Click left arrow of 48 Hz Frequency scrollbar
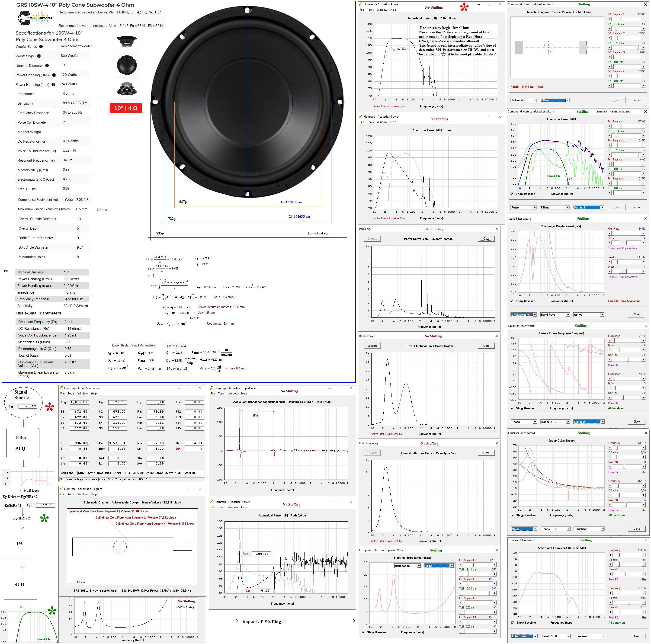 tap(610, 378)
